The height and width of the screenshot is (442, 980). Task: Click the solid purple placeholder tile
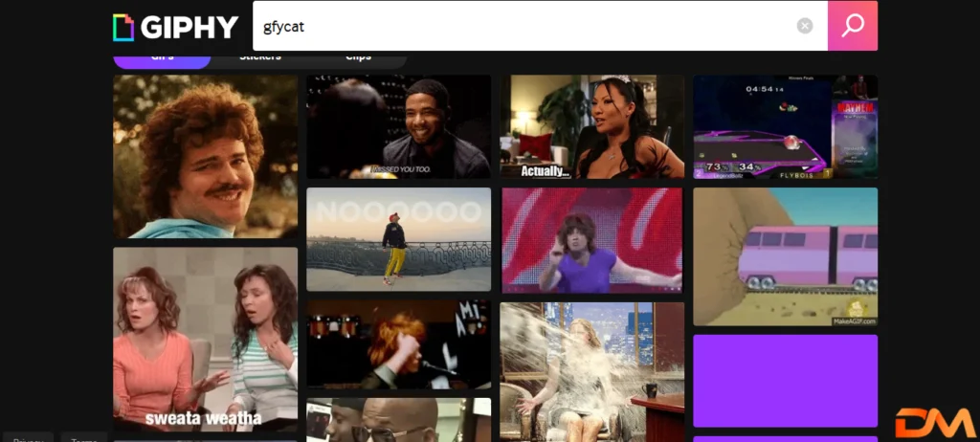click(785, 380)
